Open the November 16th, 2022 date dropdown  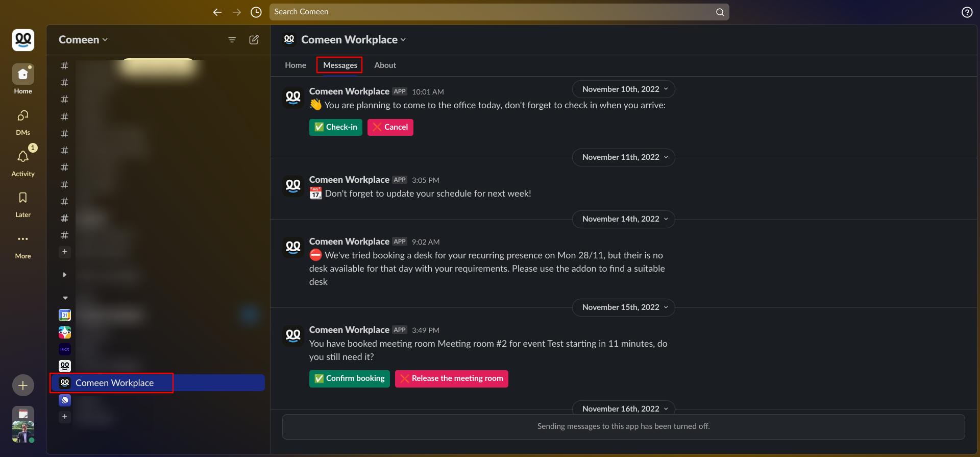point(624,408)
